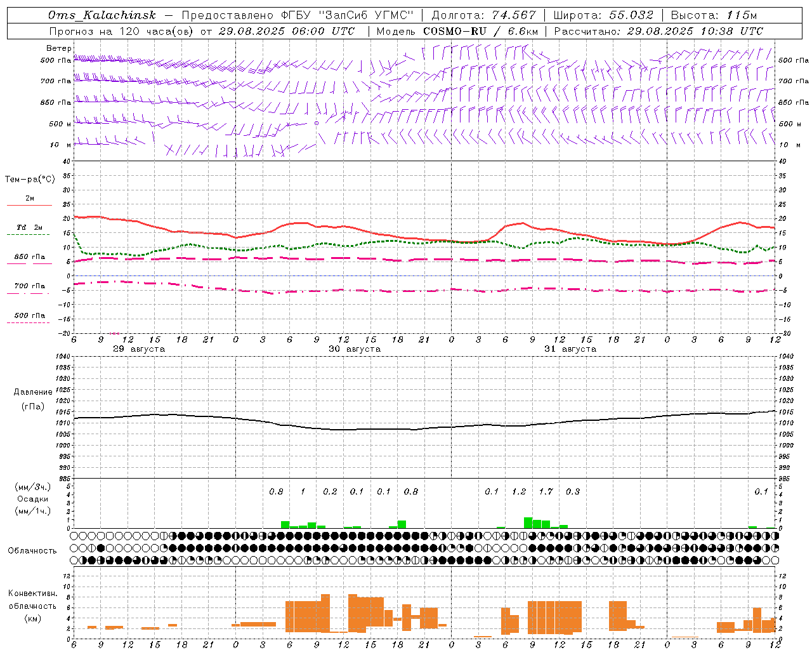Screen dimensions: 812x650
Task: Click the Td 2м dew point legend entry
Action: [30, 227]
